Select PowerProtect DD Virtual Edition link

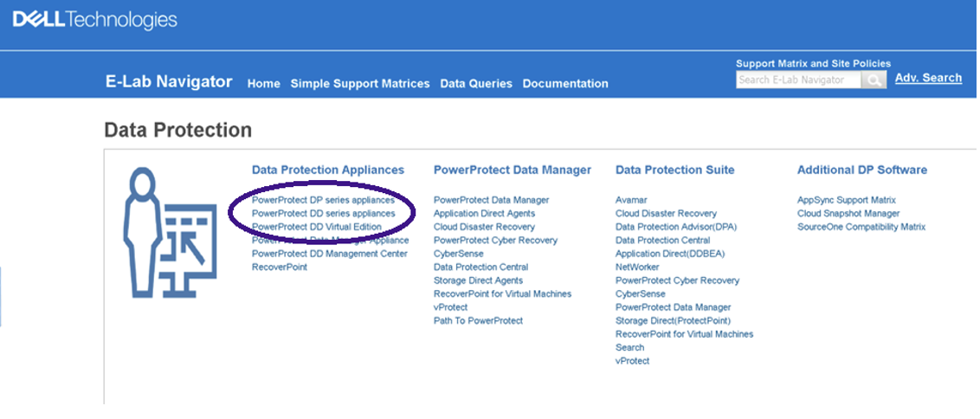pyautogui.click(x=316, y=227)
